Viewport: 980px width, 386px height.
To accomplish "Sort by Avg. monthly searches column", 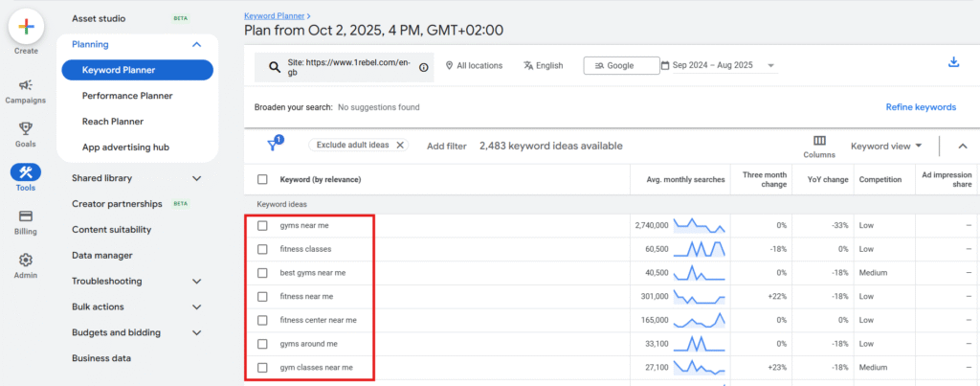I will 685,179.
